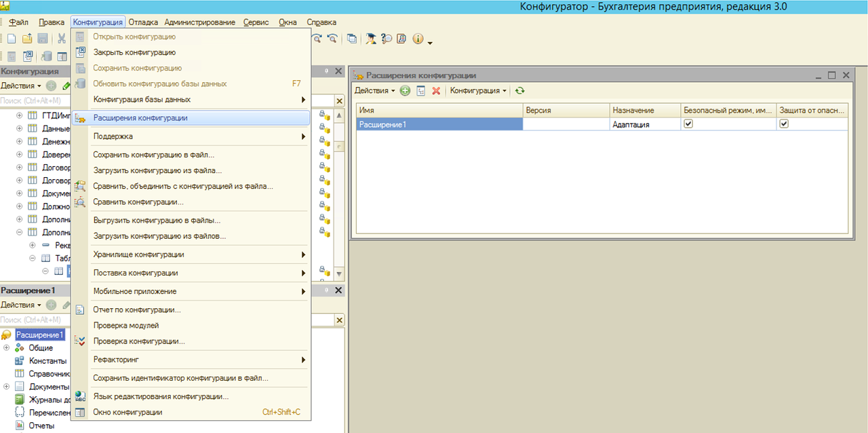Click the Общие node icon in extension tree
868x433 pixels.
(20, 348)
